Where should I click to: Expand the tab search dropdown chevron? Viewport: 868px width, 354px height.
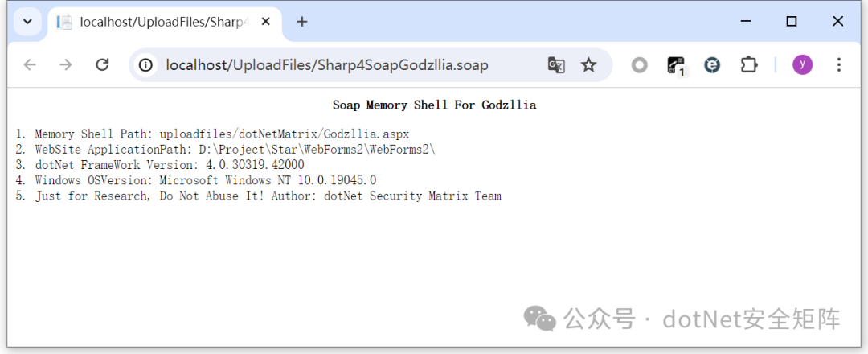pyautogui.click(x=27, y=22)
